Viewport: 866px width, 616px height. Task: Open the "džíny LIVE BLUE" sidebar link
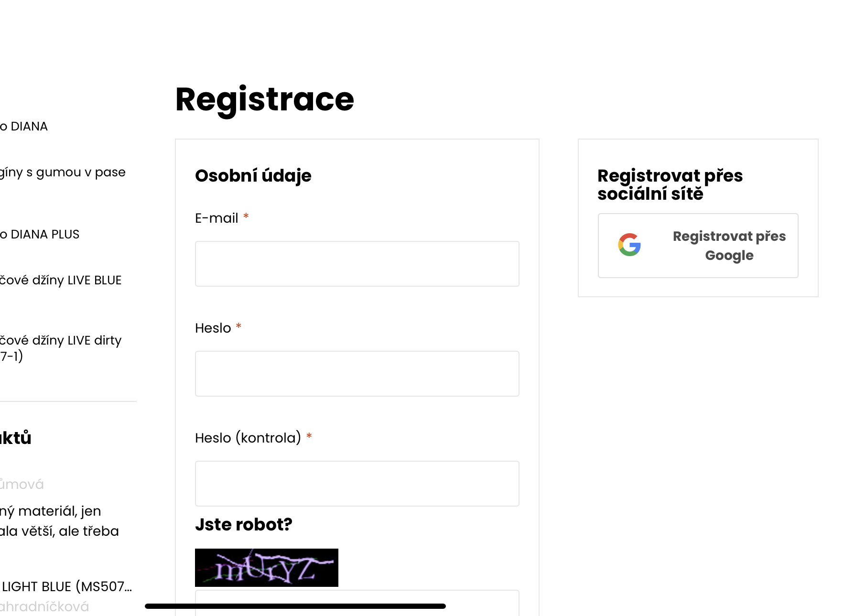(61, 280)
